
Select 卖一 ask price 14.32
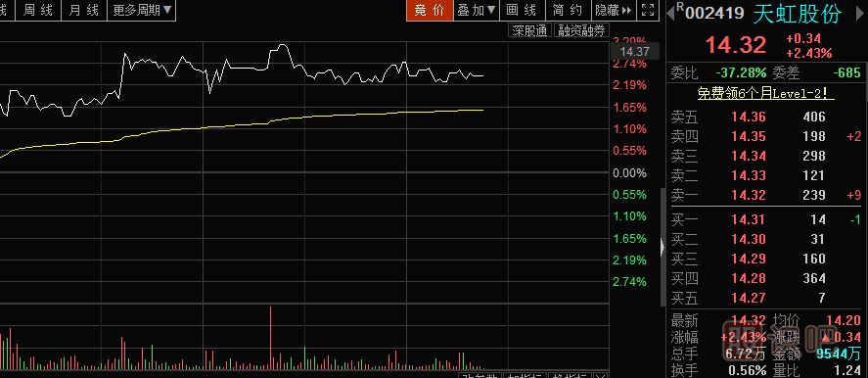point(749,195)
